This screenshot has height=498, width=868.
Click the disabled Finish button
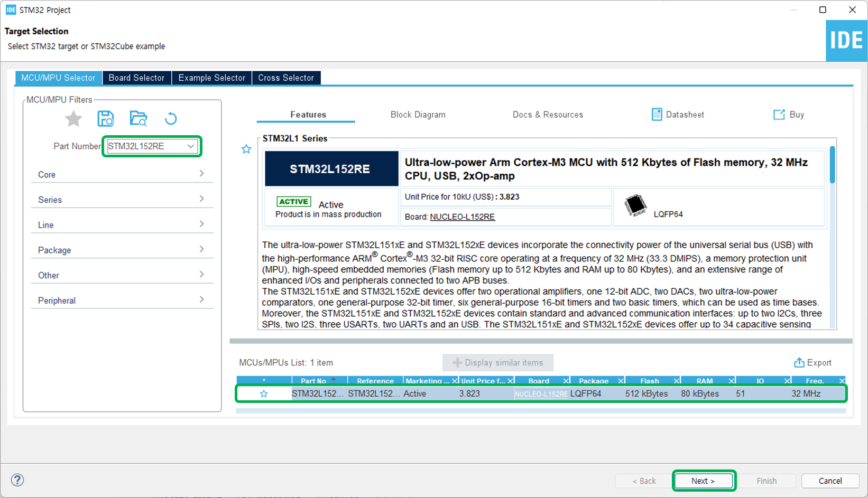[767, 481]
